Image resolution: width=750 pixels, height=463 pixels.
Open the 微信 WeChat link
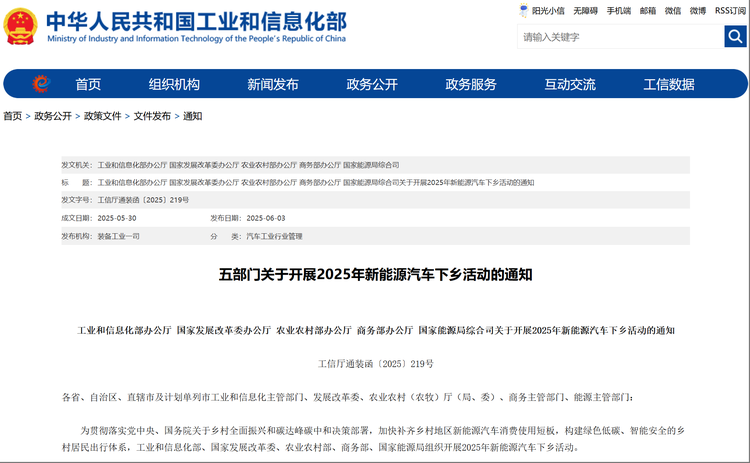click(x=674, y=11)
